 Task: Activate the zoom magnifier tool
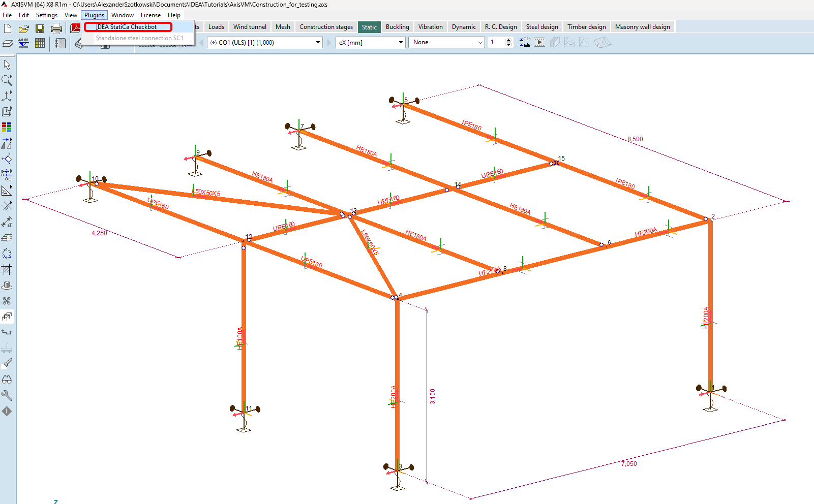[x=7, y=80]
